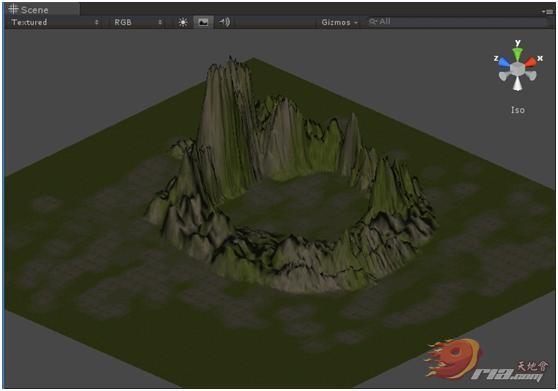Image resolution: width=558 pixels, height=391 pixels.
Task: Open the RGB render mode dropdown
Action: click(x=138, y=22)
